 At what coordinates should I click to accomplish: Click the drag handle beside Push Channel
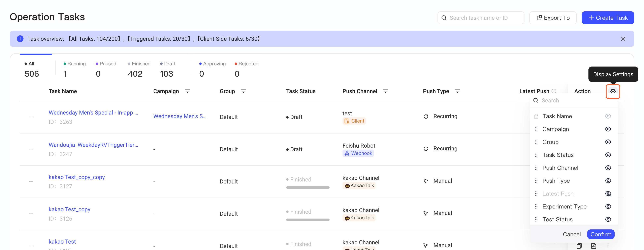click(536, 168)
